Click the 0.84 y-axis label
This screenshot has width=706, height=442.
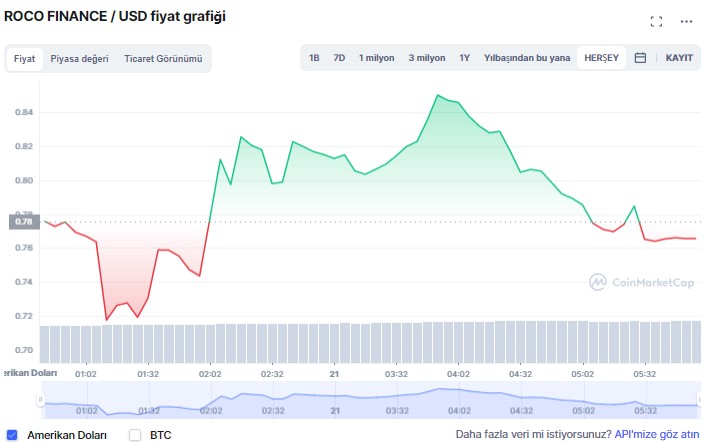point(24,112)
